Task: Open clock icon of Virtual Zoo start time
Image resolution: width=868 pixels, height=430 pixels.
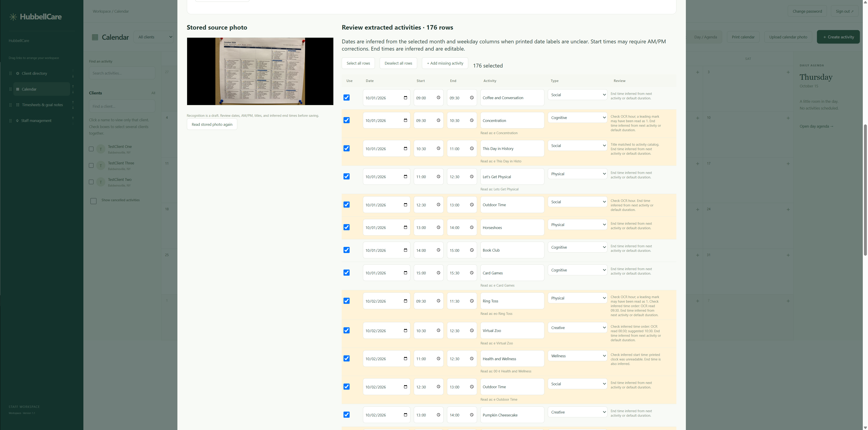Action: click(438, 331)
